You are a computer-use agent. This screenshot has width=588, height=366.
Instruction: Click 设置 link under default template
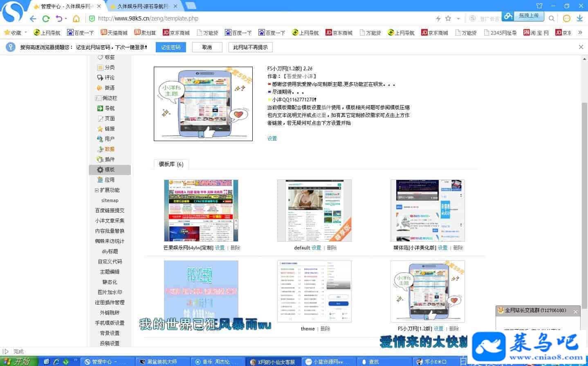pyautogui.click(x=316, y=248)
